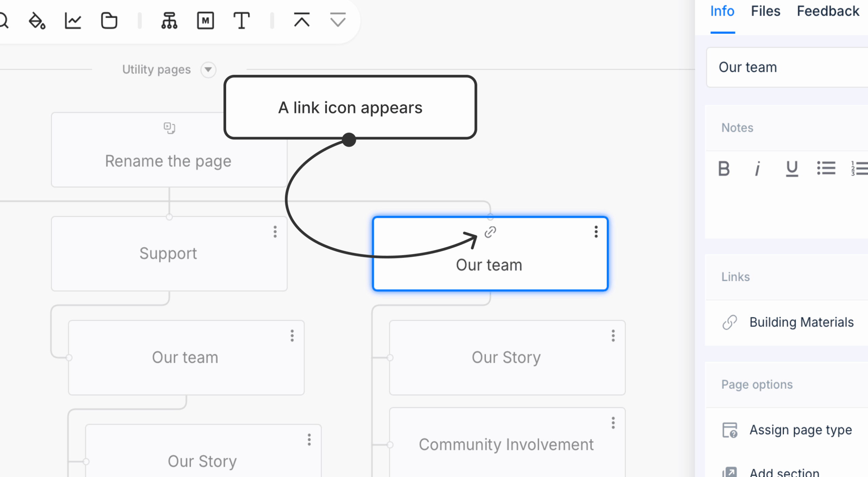Screen dimensions: 868x477
Task: Open the three-dot menu on left Our team card
Action: [292, 336]
